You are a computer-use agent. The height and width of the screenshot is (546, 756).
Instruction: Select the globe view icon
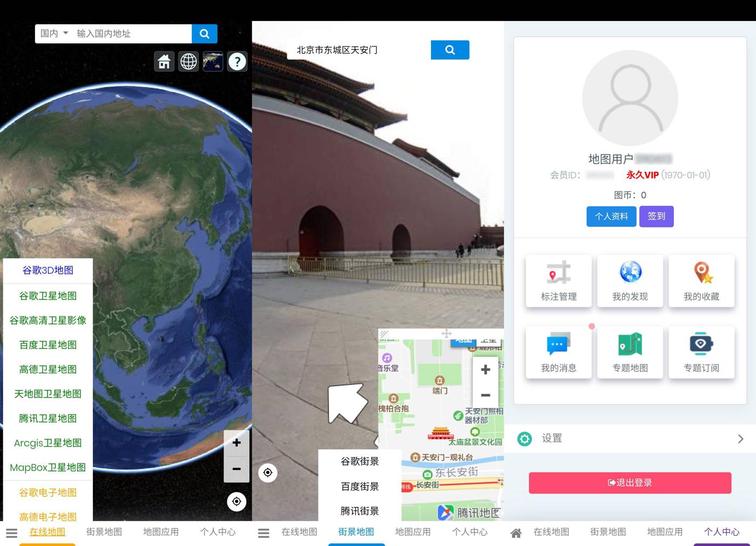(x=188, y=62)
